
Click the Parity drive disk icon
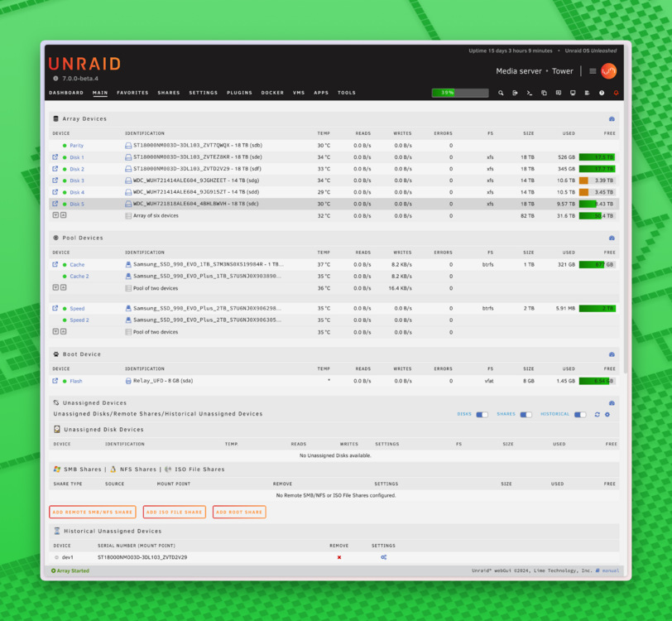(x=128, y=146)
